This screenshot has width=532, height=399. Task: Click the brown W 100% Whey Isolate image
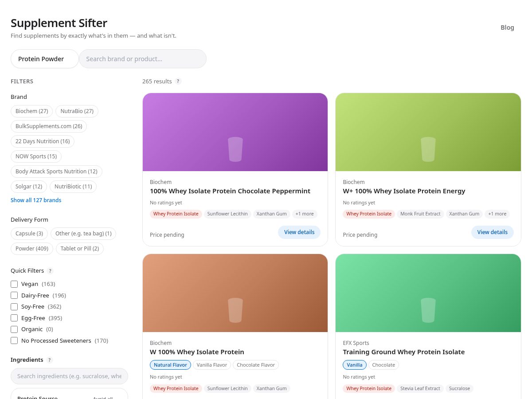(x=235, y=293)
